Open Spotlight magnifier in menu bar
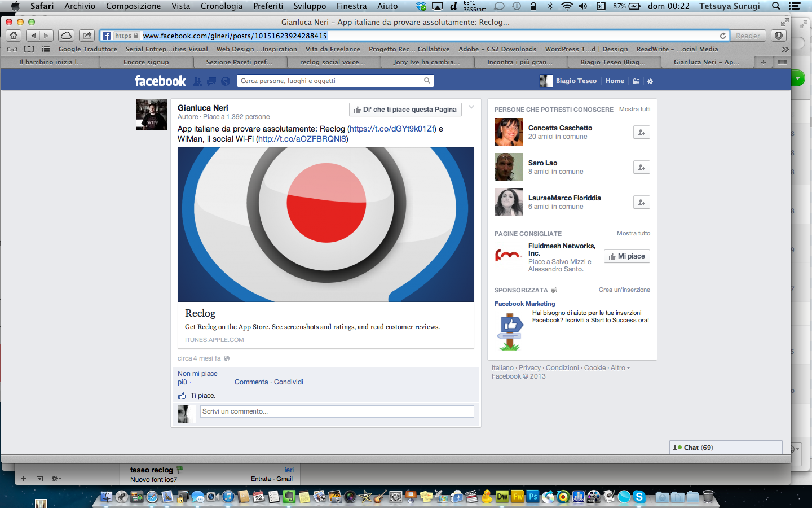Image resolution: width=812 pixels, height=508 pixels. pos(776,6)
